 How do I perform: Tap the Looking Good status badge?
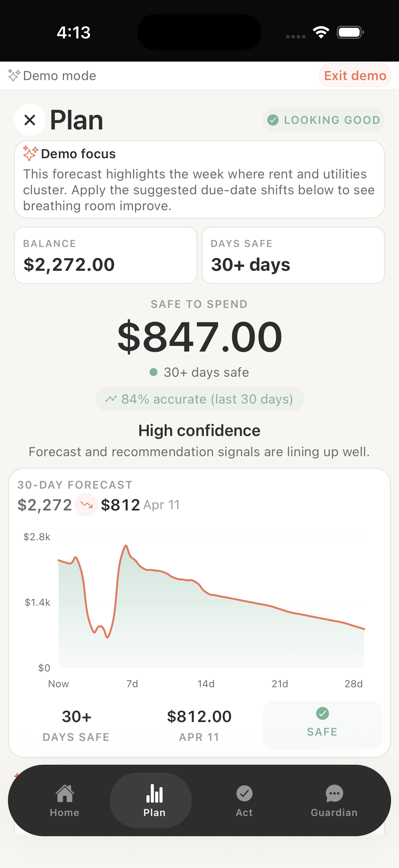click(323, 120)
